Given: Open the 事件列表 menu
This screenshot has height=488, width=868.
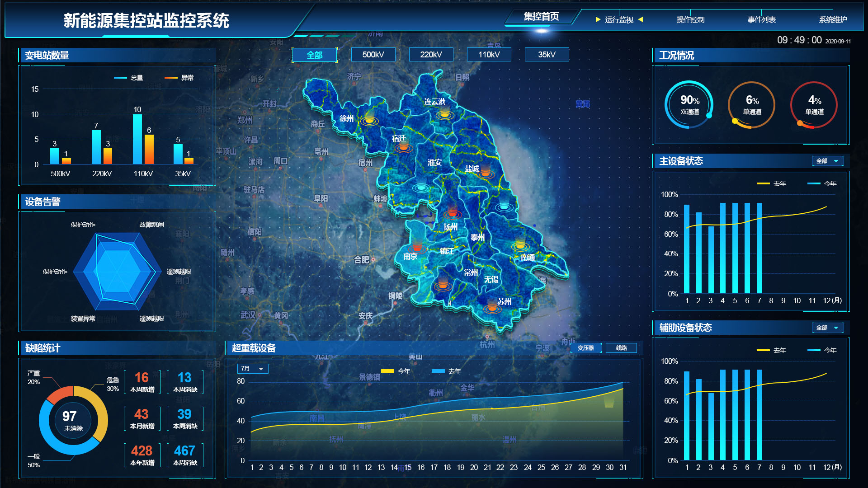Looking at the screenshot, I should point(761,19).
